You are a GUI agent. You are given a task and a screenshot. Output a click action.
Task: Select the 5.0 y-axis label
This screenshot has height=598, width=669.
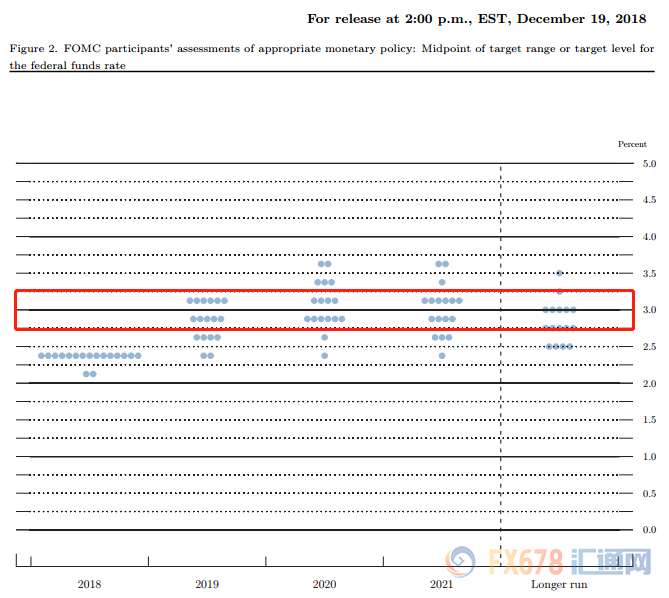(649, 163)
